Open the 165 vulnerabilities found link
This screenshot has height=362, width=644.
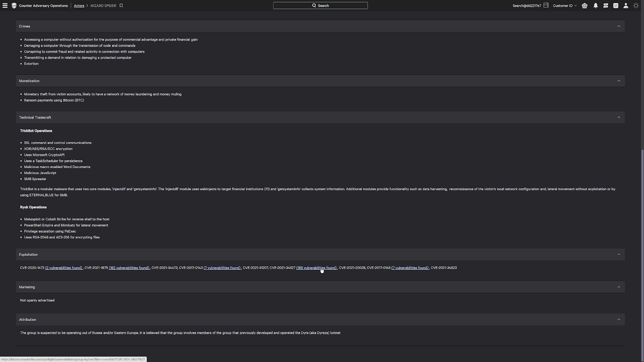316,268
